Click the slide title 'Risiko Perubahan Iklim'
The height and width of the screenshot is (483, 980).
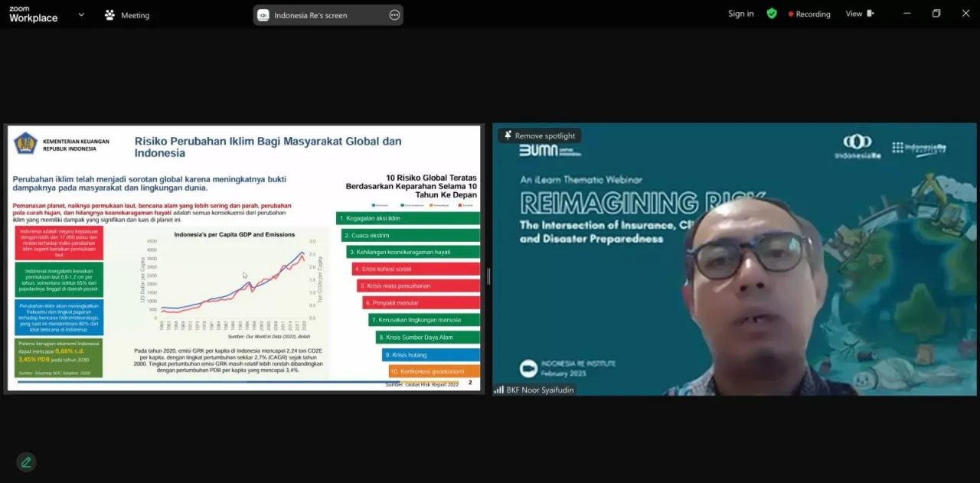[268, 147]
